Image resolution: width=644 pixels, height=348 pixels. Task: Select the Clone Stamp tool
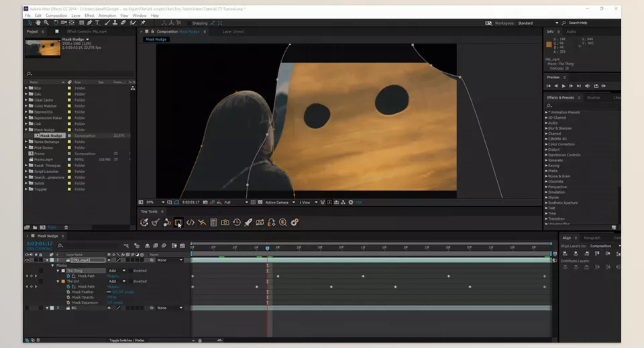[115, 23]
